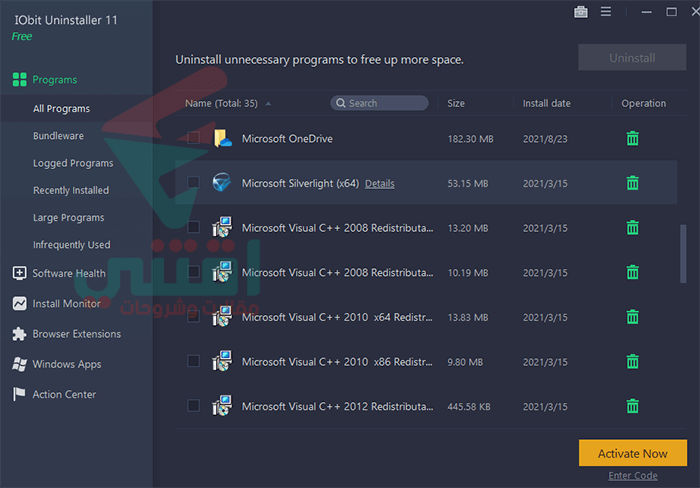This screenshot has height=488, width=700.
Task: Click the Activate Now button
Action: pyautogui.click(x=633, y=453)
